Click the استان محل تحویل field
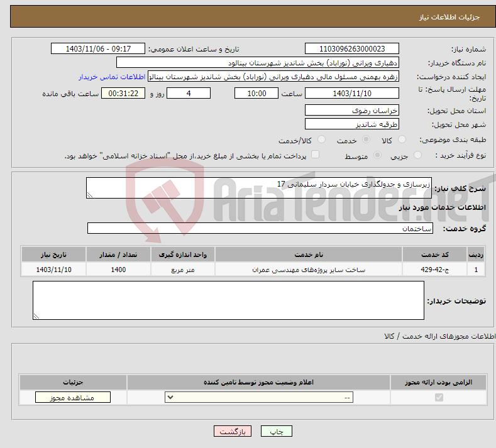 [x=352, y=111]
